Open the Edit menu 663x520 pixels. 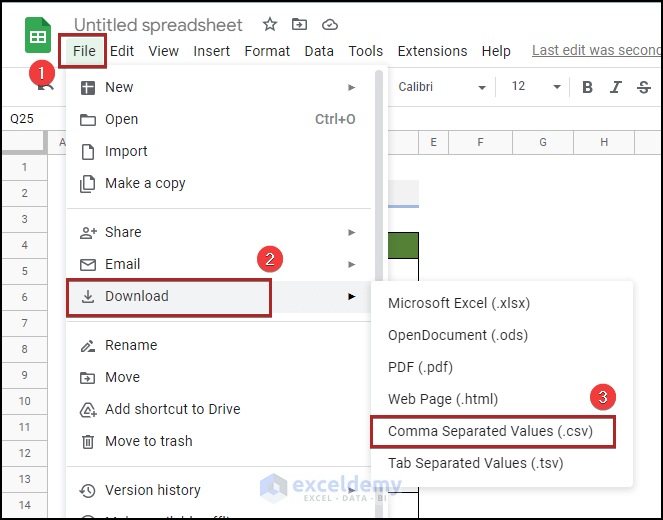click(x=122, y=51)
